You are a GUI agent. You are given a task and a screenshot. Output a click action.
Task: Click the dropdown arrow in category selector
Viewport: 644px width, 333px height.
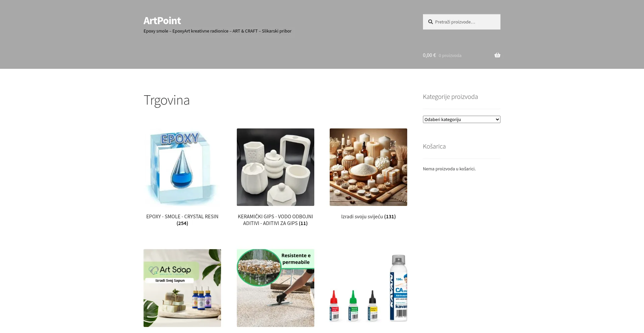[x=497, y=119]
